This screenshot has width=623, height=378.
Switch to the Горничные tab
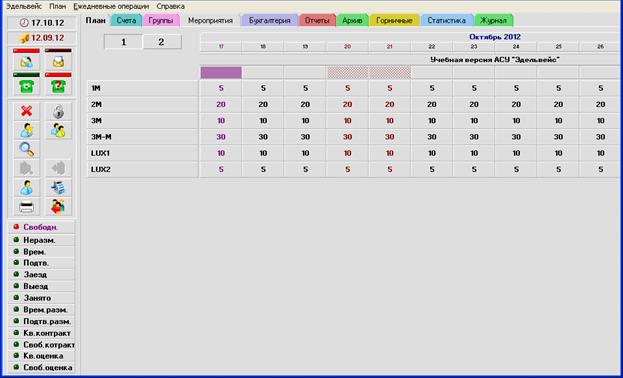point(394,20)
